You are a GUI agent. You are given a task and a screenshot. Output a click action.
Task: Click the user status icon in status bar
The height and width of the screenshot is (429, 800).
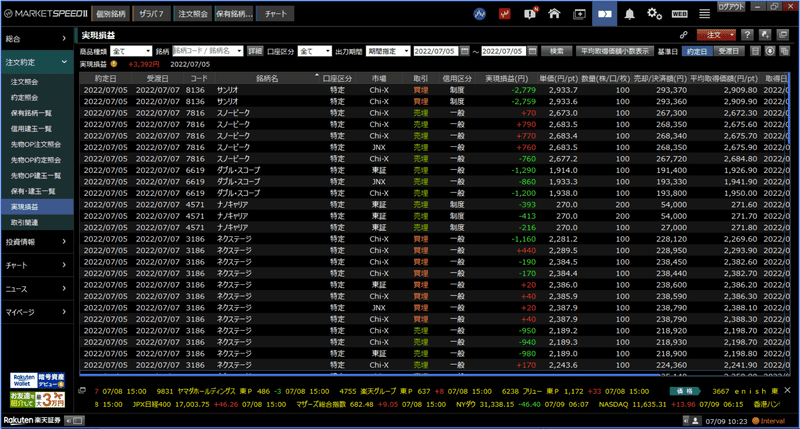point(695,421)
